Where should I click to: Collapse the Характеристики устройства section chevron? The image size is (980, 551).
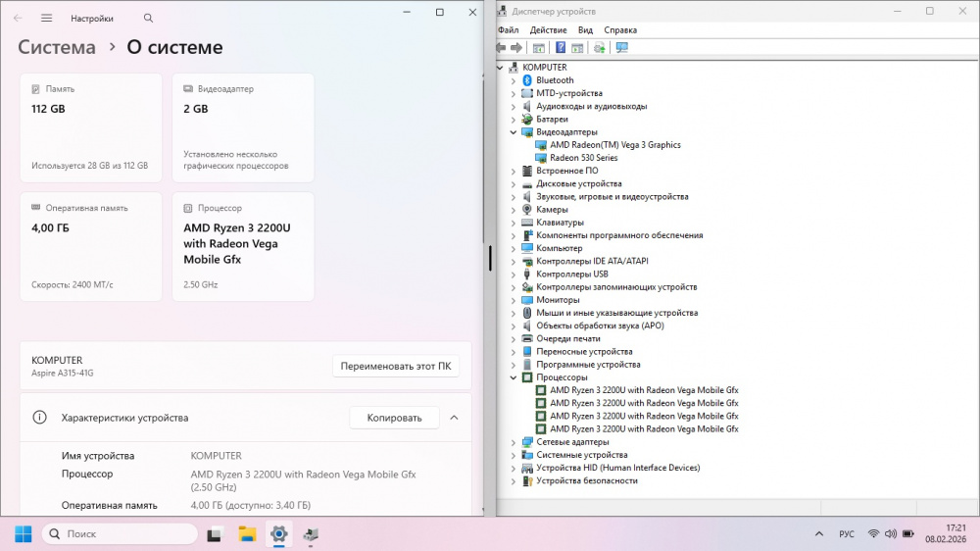click(454, 418)
